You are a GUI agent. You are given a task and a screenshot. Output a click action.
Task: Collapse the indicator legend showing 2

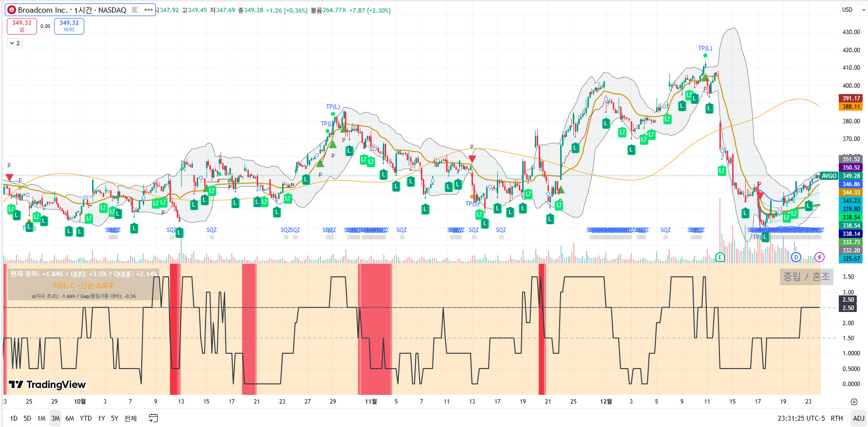point(15,43)
